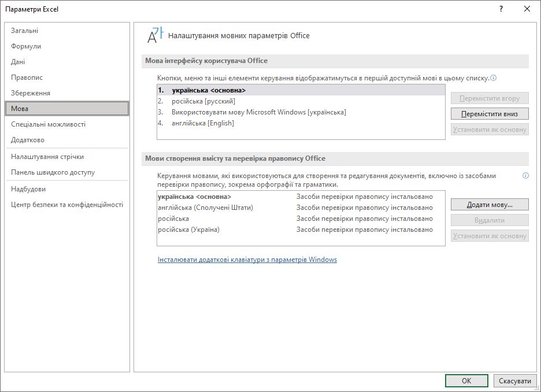
Task: Select російська (Україна) proofing language
Action: coord(301,230)
